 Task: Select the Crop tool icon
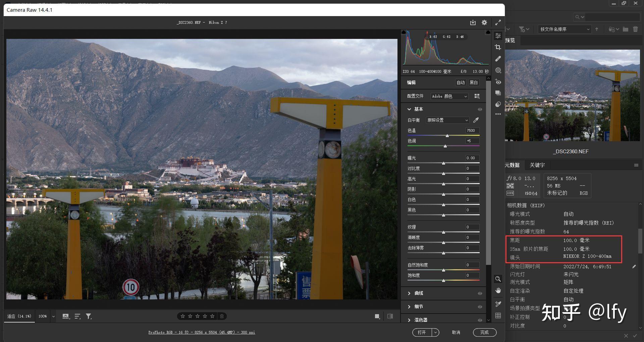(x=498, y=47)
